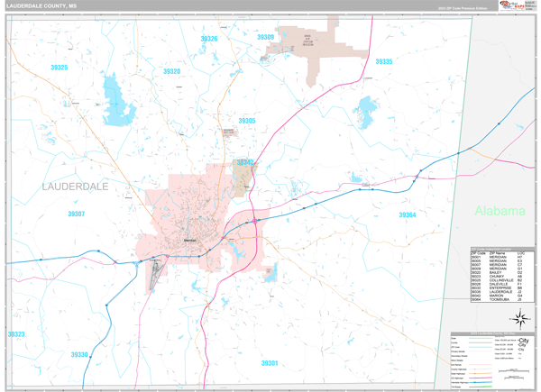Click the ZIP code 39325 label
Image resolution: width=541 pixels, height=392 pixels.
60,93
